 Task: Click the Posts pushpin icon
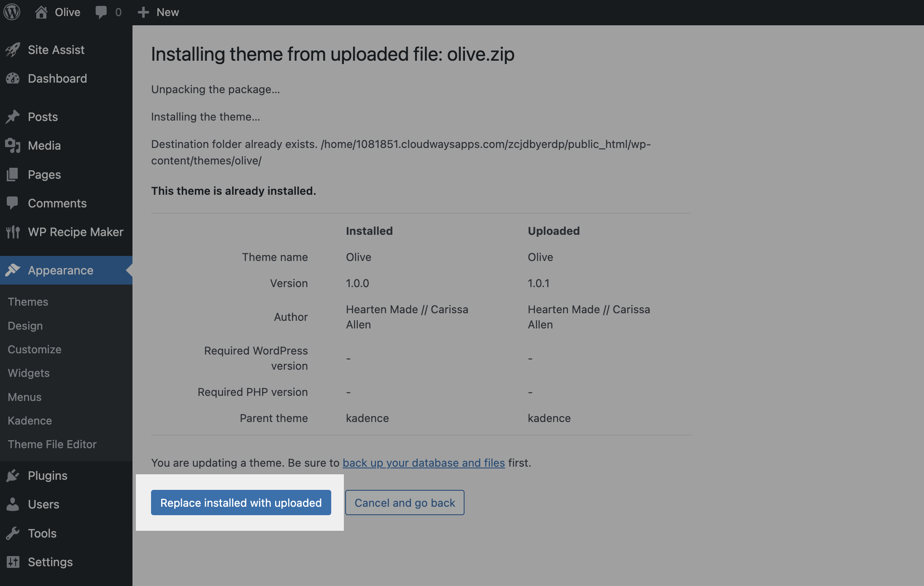click(13, 117)
